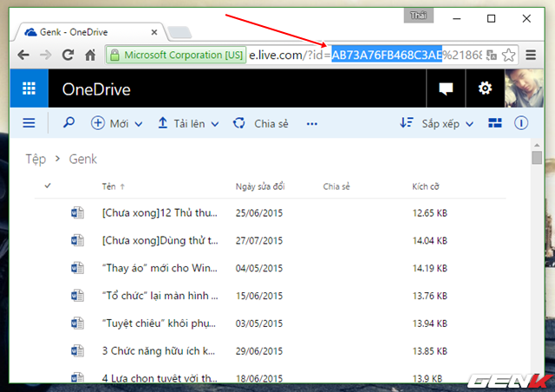555x392 pixels.
Task: Open a new browser tab
Action: coord(180,32)
